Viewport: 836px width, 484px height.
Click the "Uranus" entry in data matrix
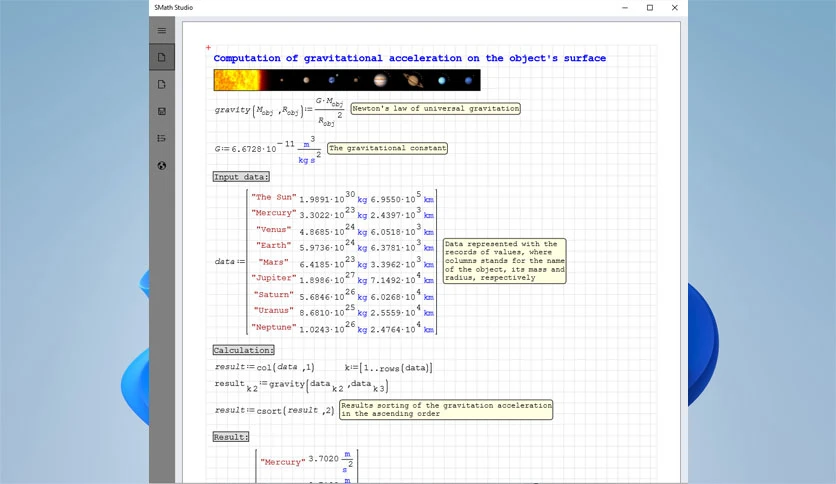point(274,310)
